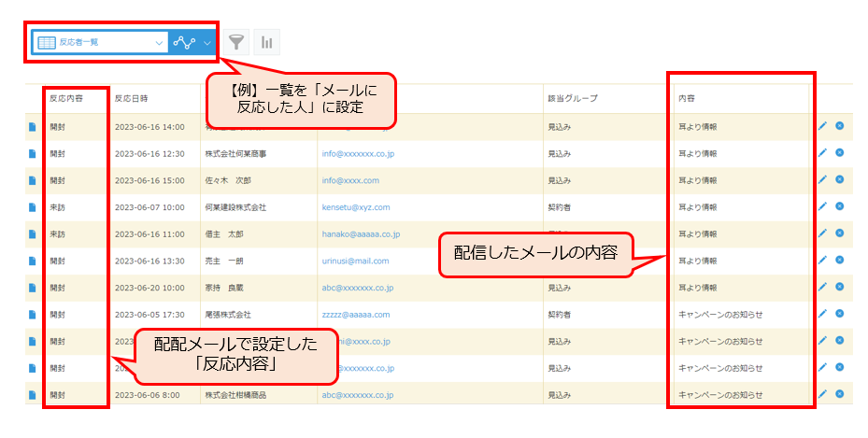Select the 何某建設株式会社 name cell
This screenshot has height=438, width=868.
(235, 207)
